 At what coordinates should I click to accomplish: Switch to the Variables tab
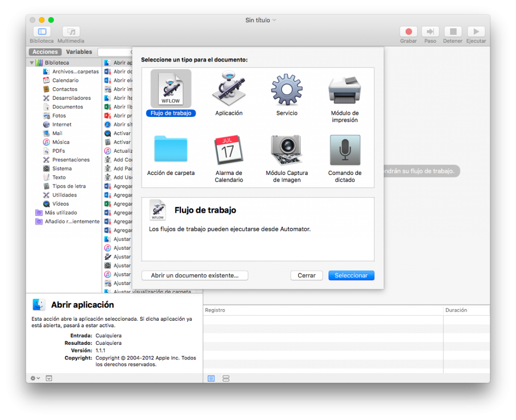79,51
